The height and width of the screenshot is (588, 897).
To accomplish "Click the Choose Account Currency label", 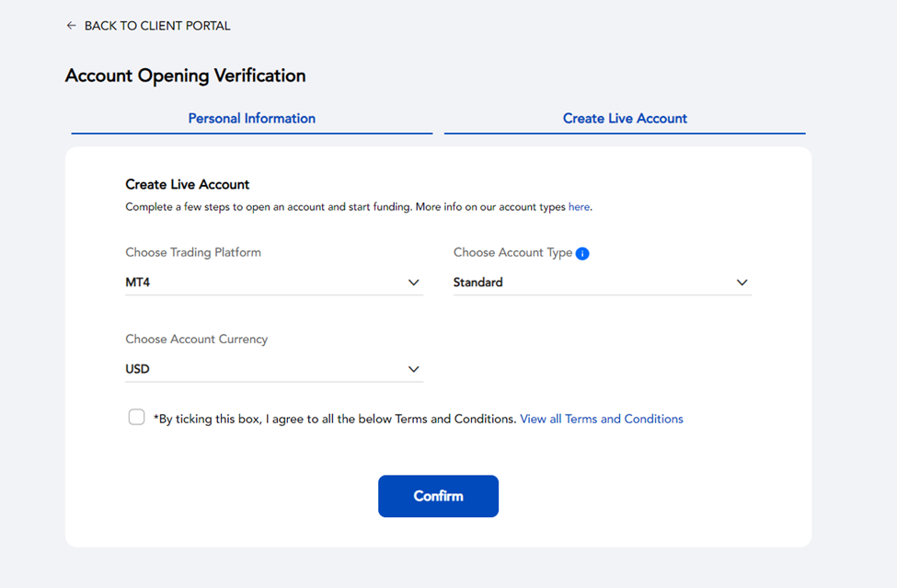I will 197,340.
